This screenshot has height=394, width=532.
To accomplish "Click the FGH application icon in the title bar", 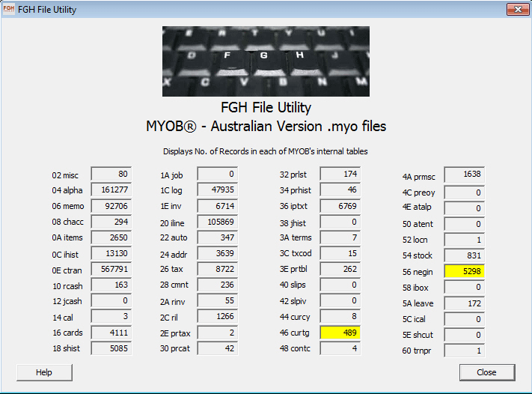I will click(8, 9).
